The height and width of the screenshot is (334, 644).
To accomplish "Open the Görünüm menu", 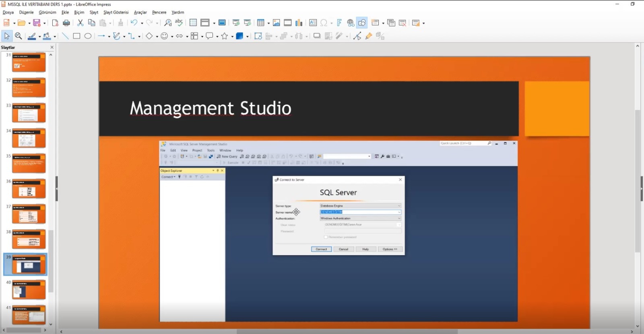I will (x=47, y=12).
